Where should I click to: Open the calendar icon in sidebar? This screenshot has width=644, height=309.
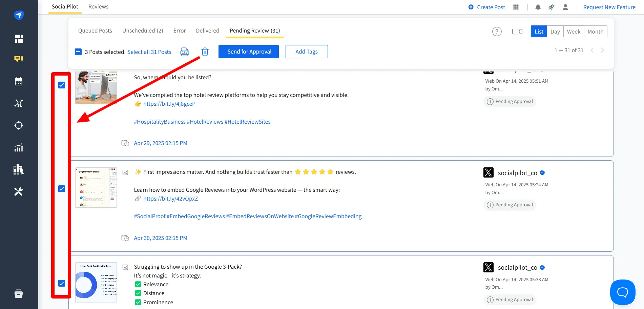tap(19, 81)
